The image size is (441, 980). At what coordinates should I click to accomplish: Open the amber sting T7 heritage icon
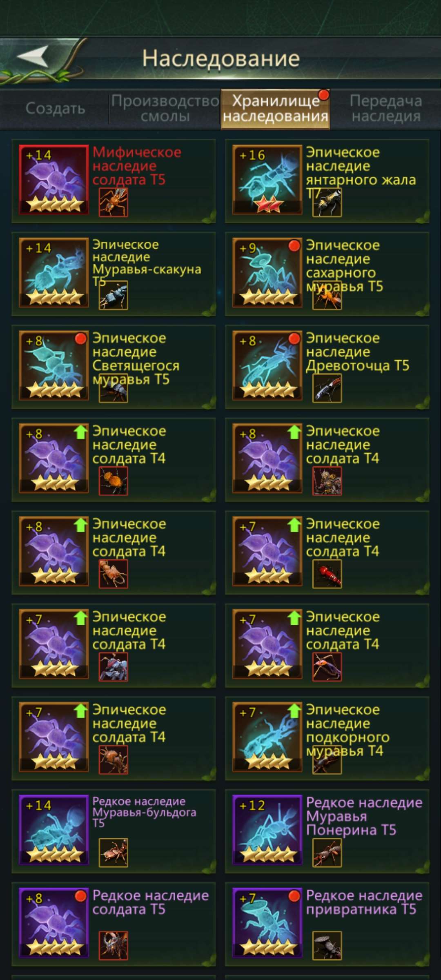tap(267, 180)
